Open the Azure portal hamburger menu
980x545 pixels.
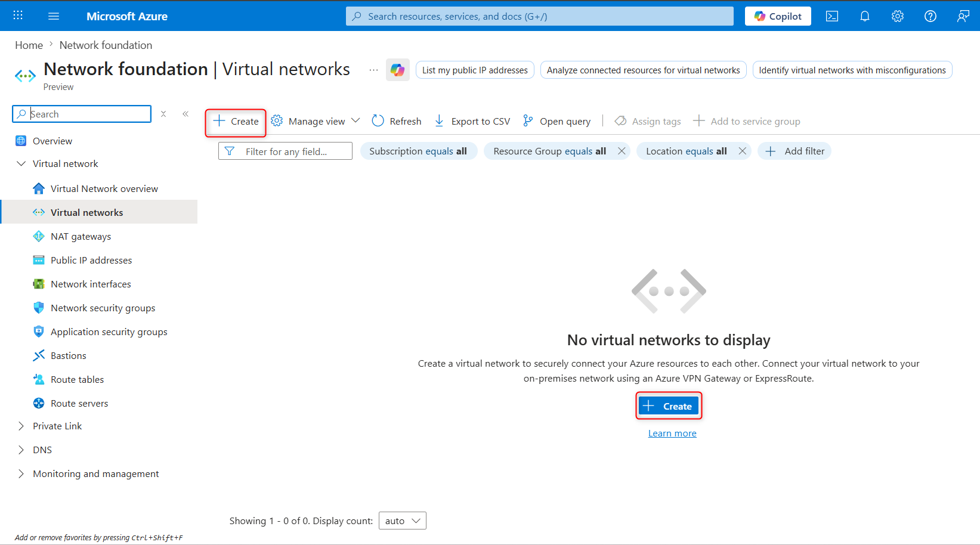(54, 16)
